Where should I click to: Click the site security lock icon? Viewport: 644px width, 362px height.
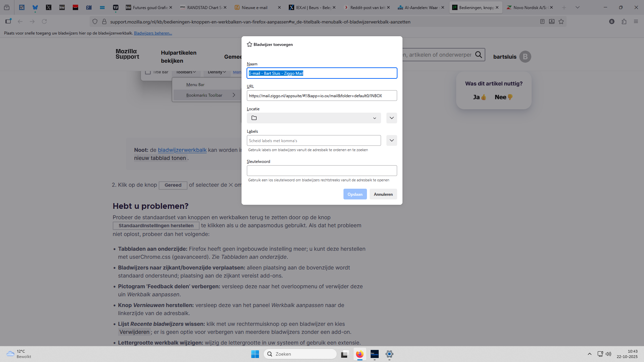(x=104, y=21)
